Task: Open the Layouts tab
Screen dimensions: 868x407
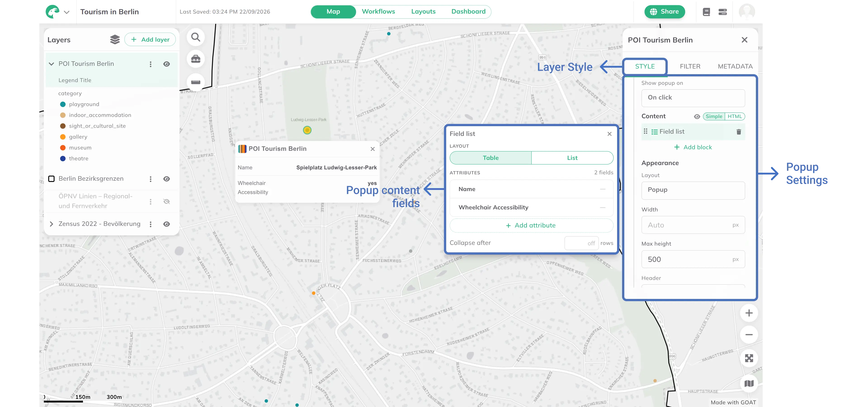Action: coord(423,12)
